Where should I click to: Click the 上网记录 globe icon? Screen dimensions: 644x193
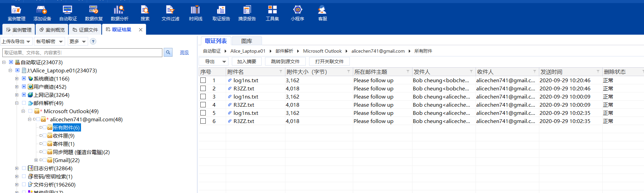(x=31, y=95)
